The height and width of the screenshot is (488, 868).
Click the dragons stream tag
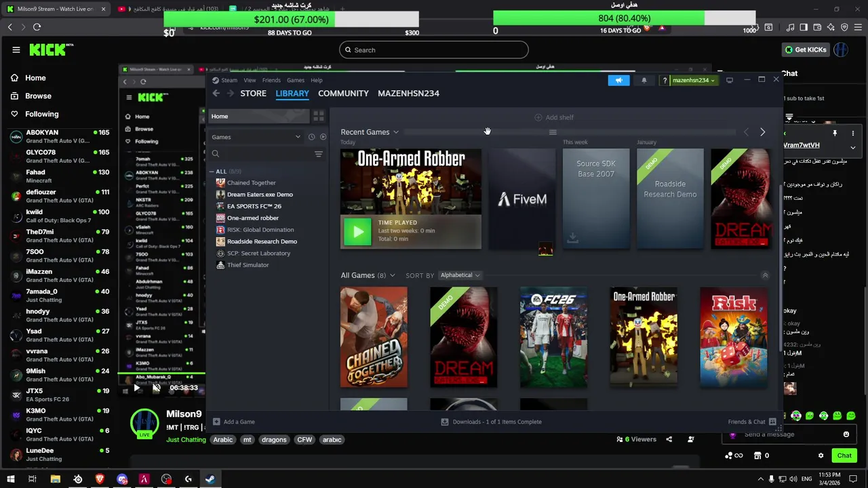pyautogui.click(x=274, y=440)
